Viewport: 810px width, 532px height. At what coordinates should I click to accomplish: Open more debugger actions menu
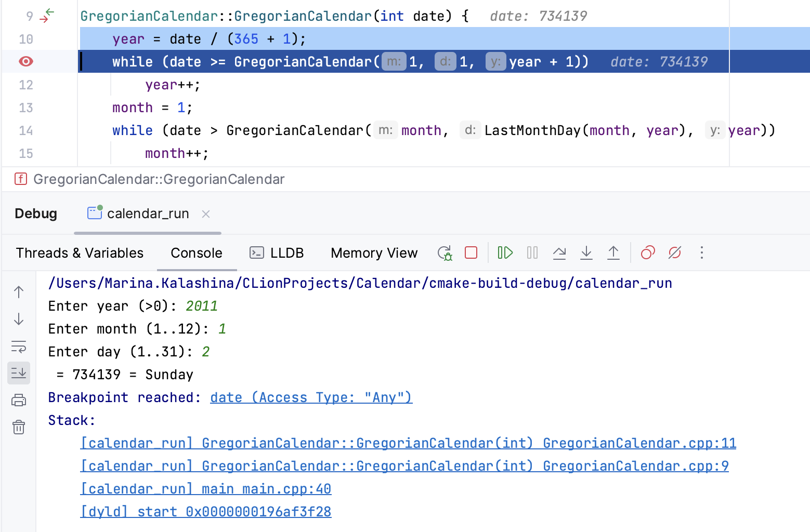click(x=701, y=253)
